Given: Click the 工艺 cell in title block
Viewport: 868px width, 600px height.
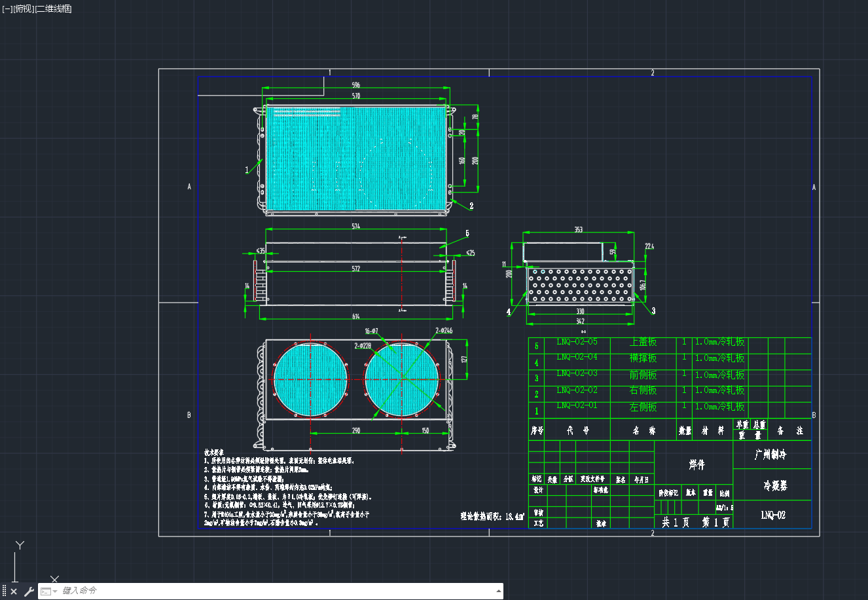Looking at the screenshot, I should click(x=538, y=523).
